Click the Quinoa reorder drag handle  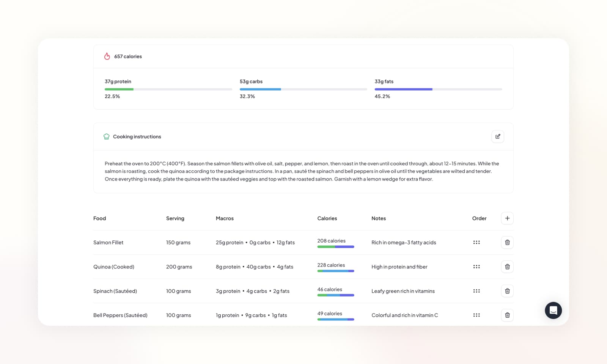pos(476,267)
